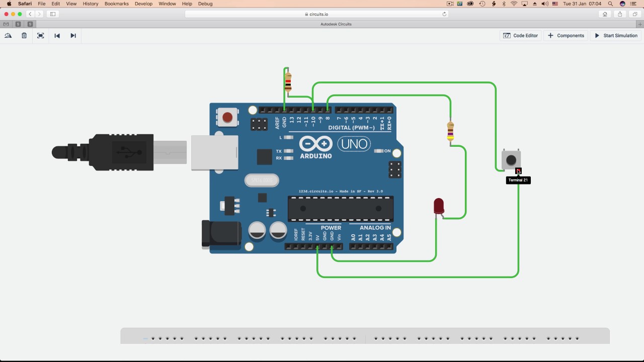Open Spotlight search magnifier
Screen dimensions: 644x362
[x=610, y=4]
